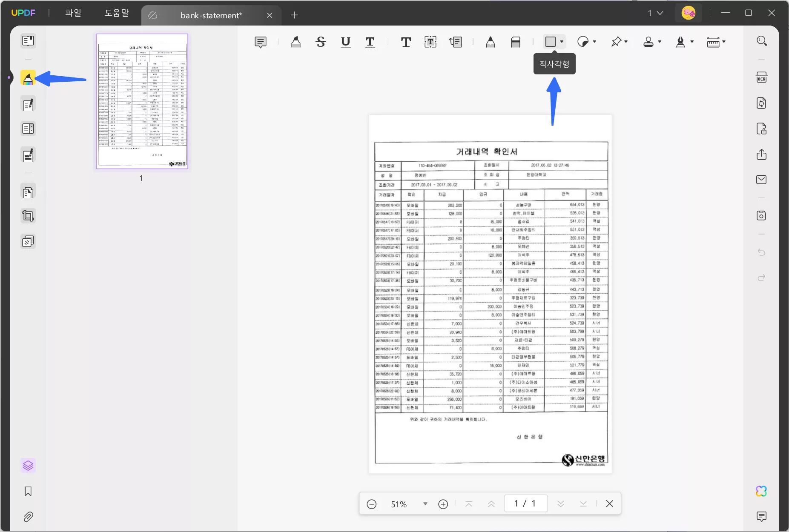Undo the last action
The width and height of the screenshot is (789, 532).
tap(762, 252)
